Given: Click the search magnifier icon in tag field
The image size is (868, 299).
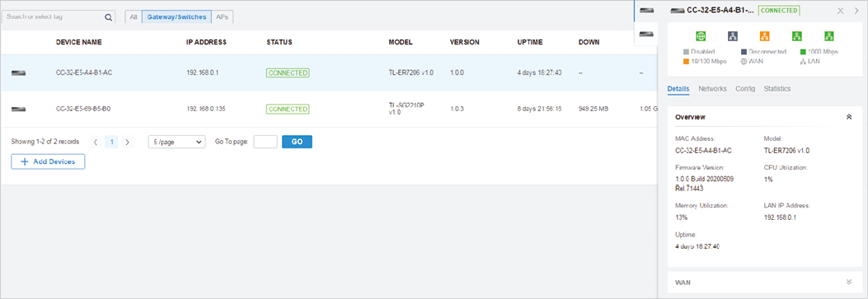Looking at the screenshot, I should tap(108, 17).
